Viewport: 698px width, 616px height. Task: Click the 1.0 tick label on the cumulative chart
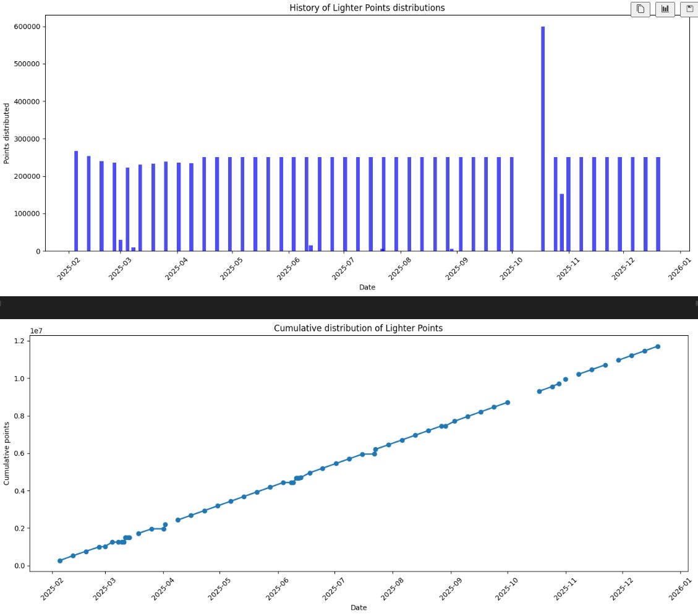point(20,379)
